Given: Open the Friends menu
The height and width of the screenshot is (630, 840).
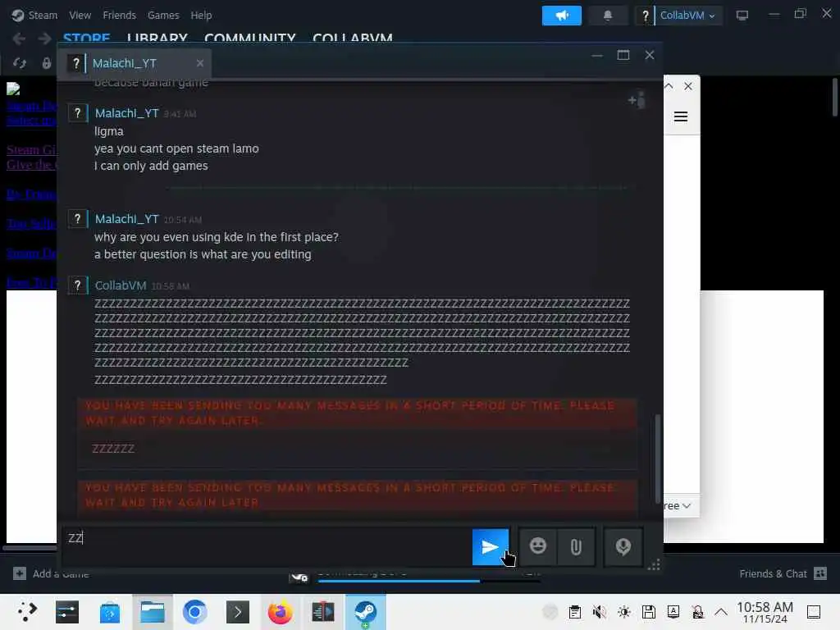Looking at the screenshot, I should pyautogui.click(x=120, y=16).
